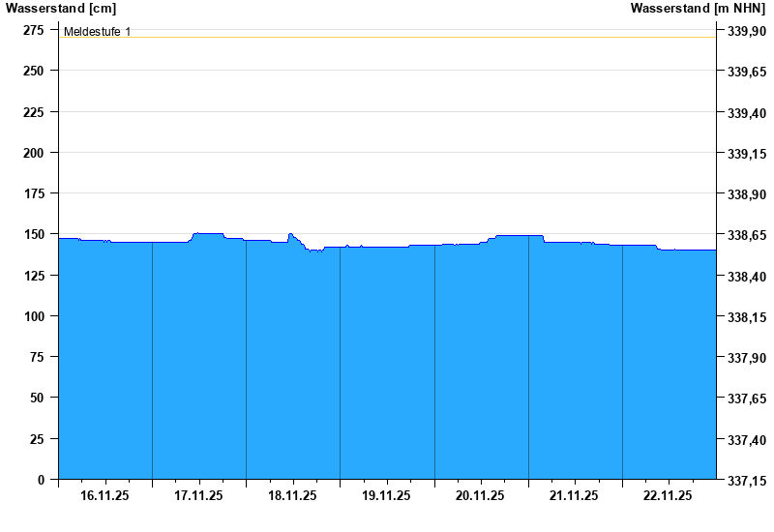
Task: Pick the 19.11.25 date on the time axis
Action: point(387,495)
